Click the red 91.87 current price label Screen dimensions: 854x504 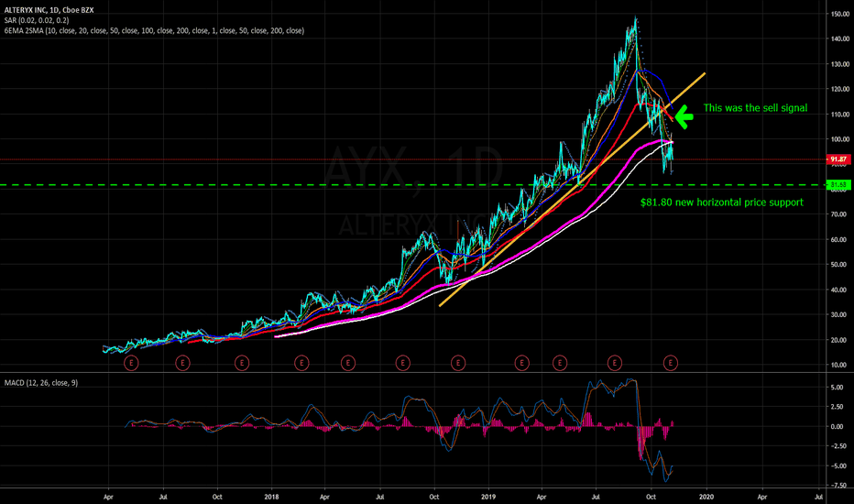[838, 159]
